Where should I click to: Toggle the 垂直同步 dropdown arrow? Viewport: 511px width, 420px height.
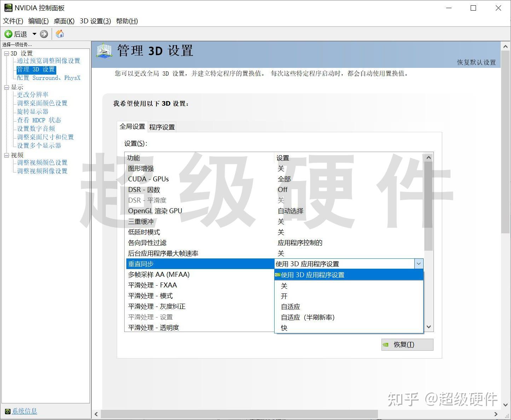click(419, 264)
